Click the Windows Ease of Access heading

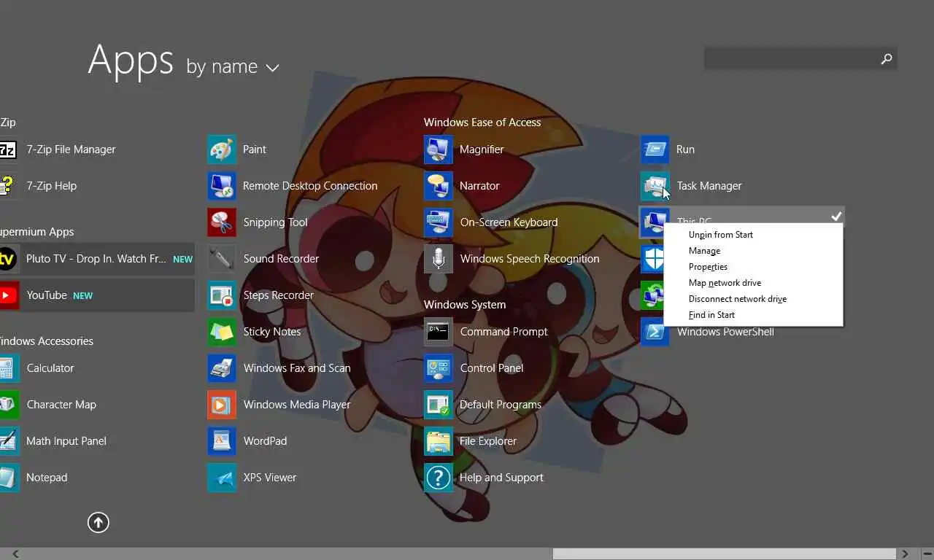(x=482, y=122)
